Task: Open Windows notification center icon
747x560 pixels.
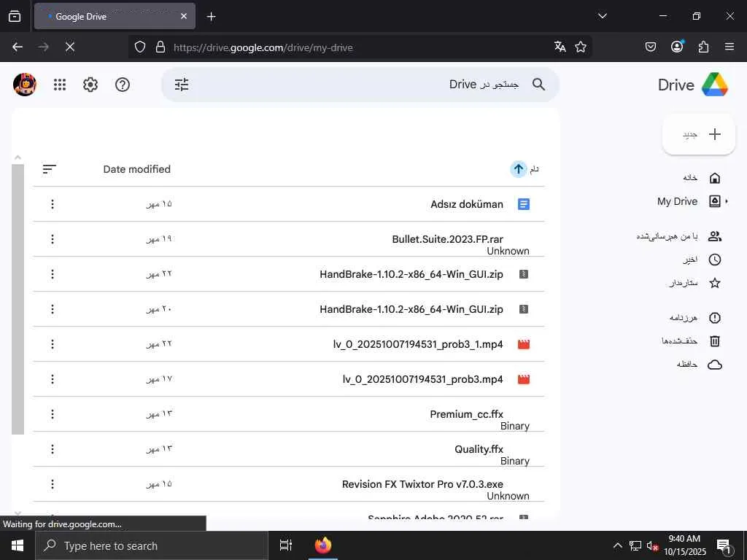Action: [724, 546]
